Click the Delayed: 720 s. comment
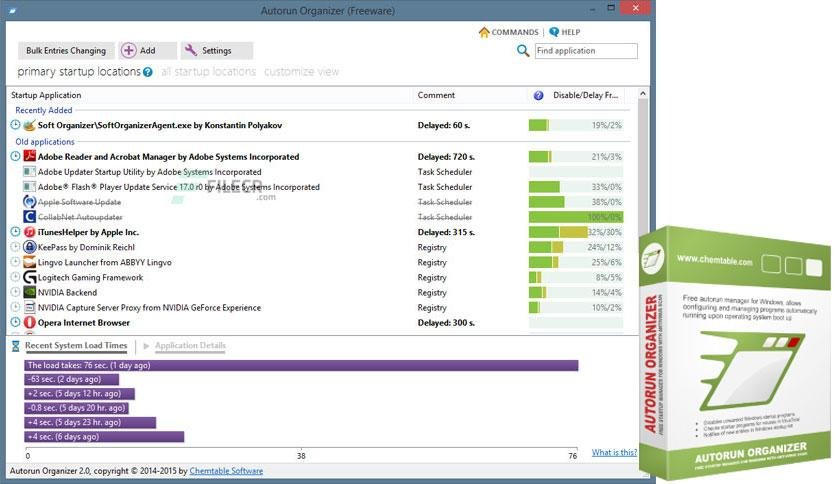The height and width of the screenshot is (484, 836). [446, 157]
